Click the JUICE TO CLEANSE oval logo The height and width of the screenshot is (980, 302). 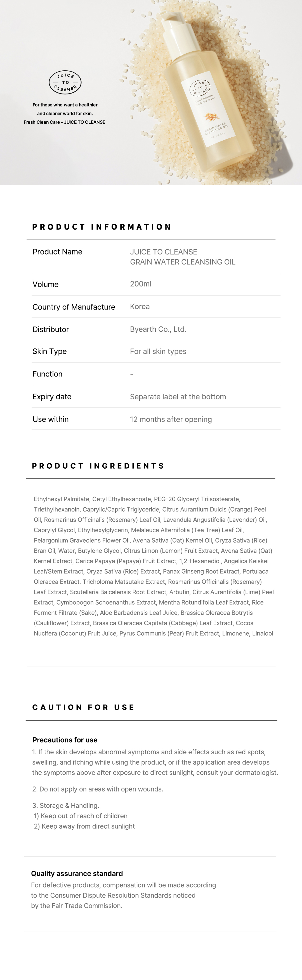65,82
